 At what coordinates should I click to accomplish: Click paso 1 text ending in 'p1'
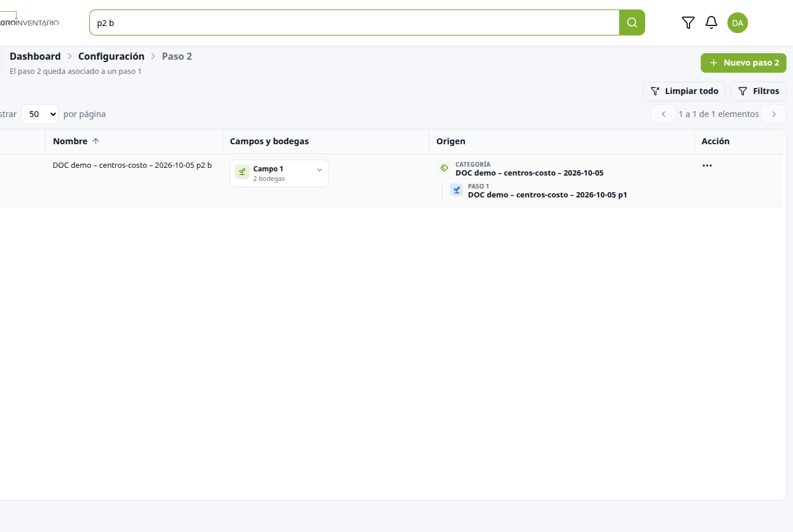(x=548, y=194)
